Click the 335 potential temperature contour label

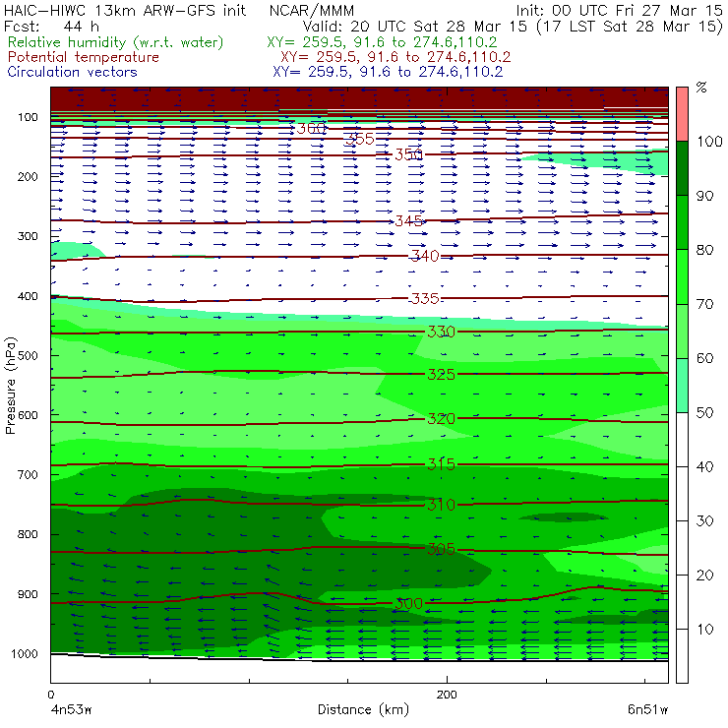pos(425,298)
